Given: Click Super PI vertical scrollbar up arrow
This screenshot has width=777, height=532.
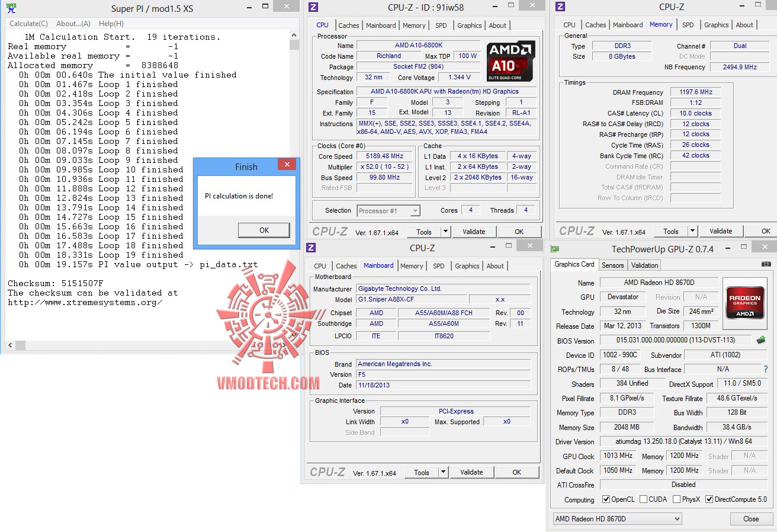Looking at the screenshot, I should (294, 34).
